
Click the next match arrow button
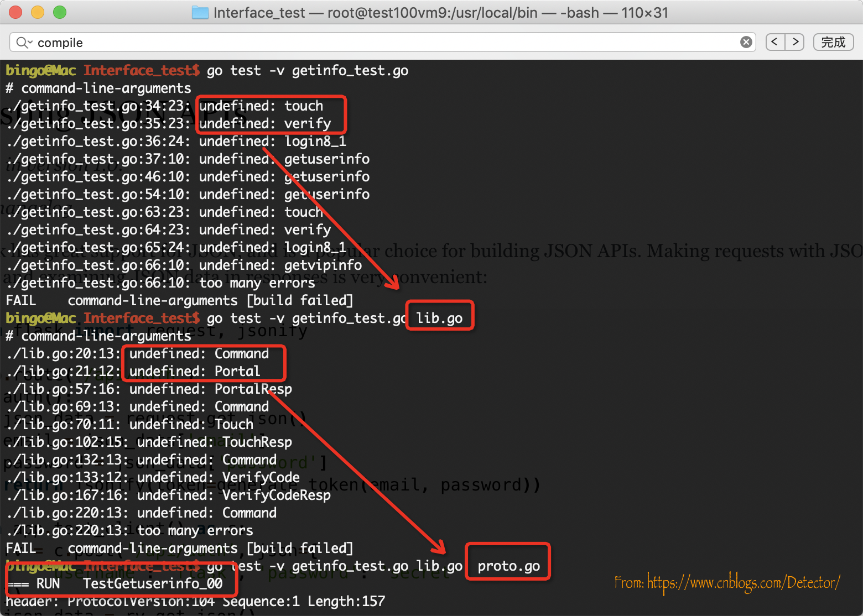(x=795, y=42)
